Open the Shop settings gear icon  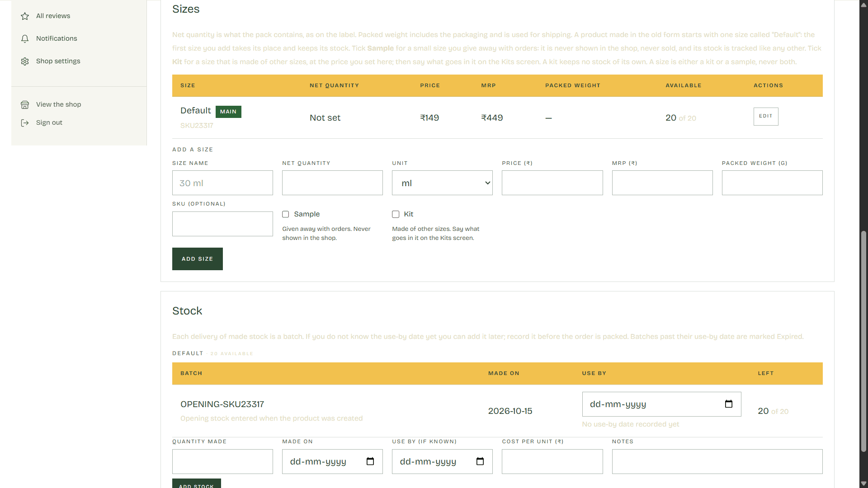tap(25, 61)
